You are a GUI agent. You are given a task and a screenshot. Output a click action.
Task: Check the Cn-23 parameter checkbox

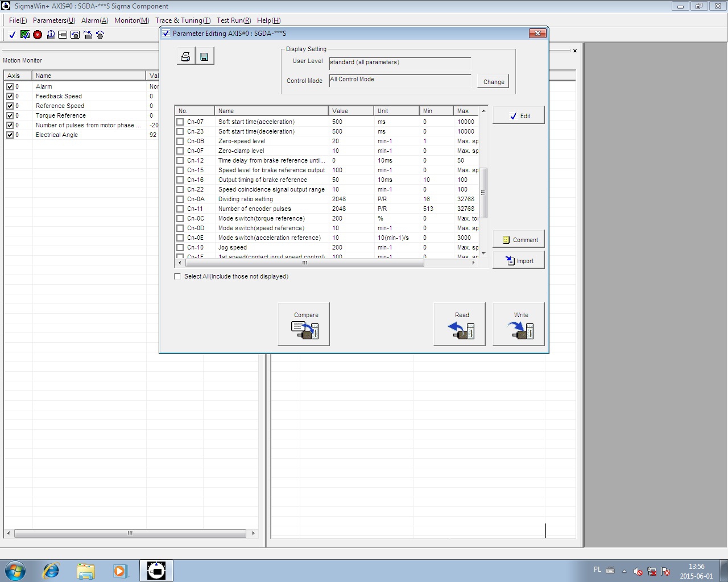pos(180,131)
